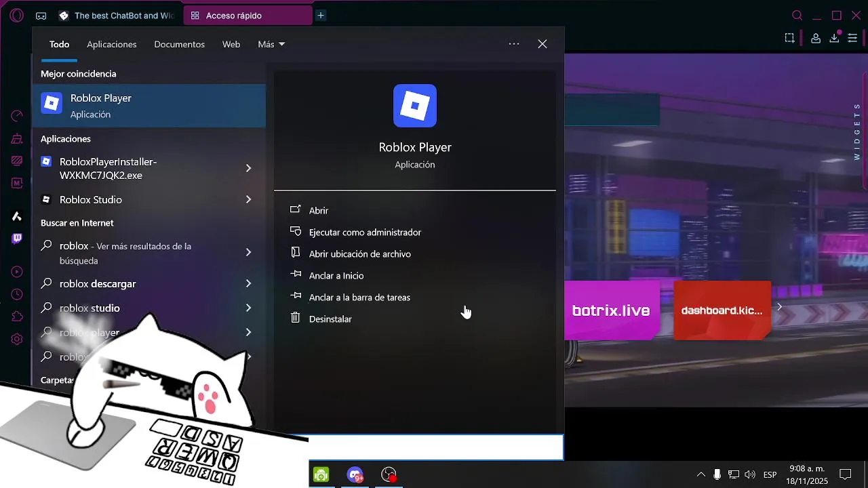Open OBS Studio taskbar icon
This screenshot has height=488, width=868.
[389, 475]
